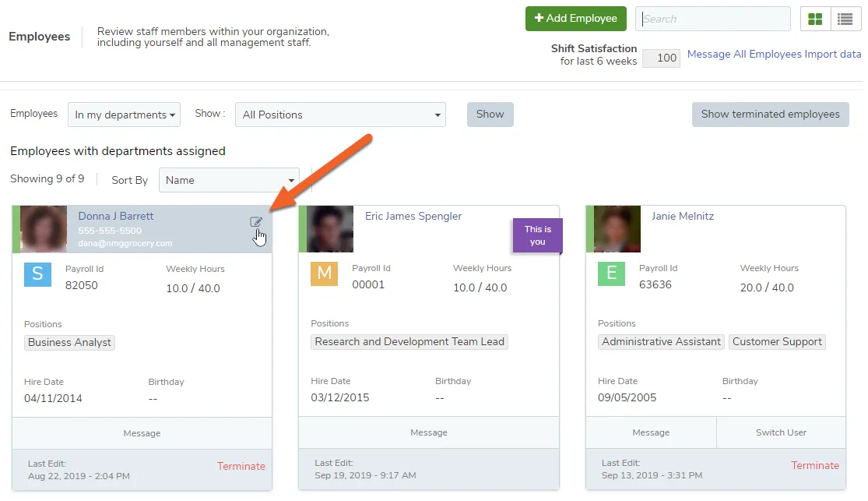The width and height of the screenshot is (868, 501).
Task: Click the This is you badge
Action: point(537,235)
